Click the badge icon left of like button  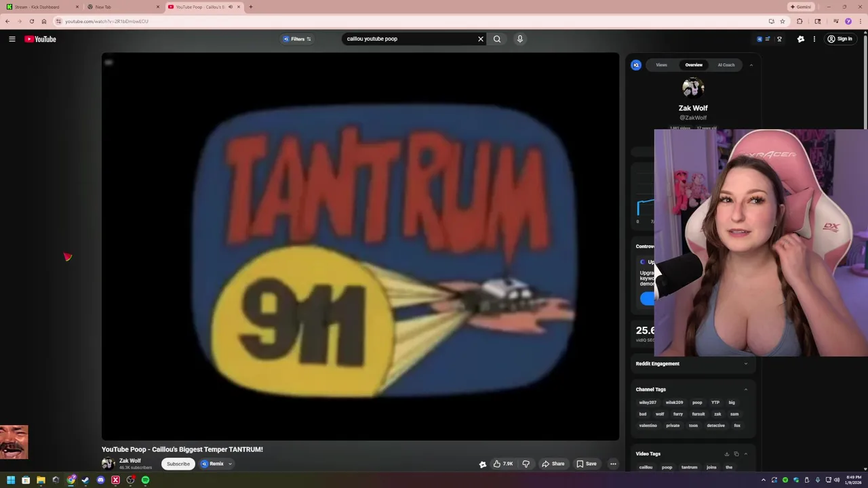(483, 464)
